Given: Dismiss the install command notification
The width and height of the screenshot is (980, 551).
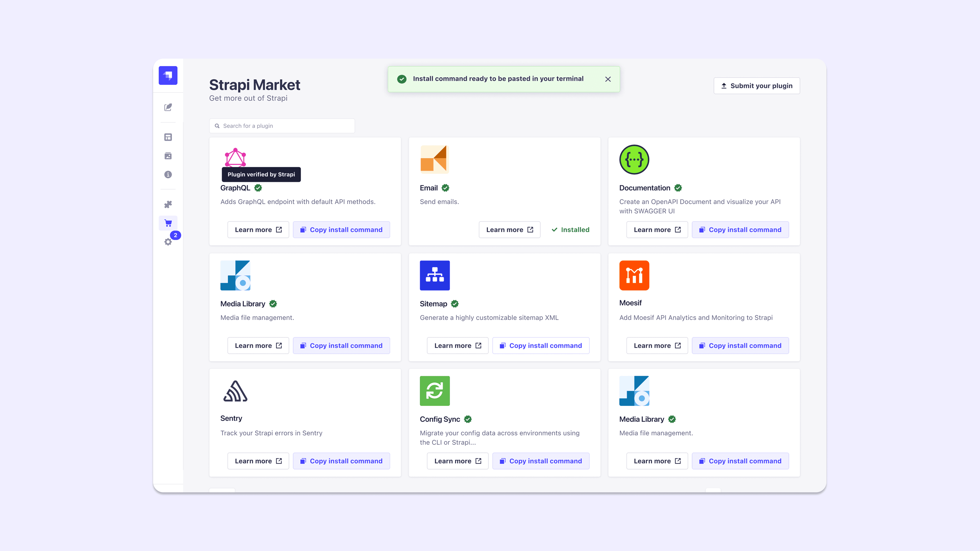Looking at the screenshot, I should (608, 79).
